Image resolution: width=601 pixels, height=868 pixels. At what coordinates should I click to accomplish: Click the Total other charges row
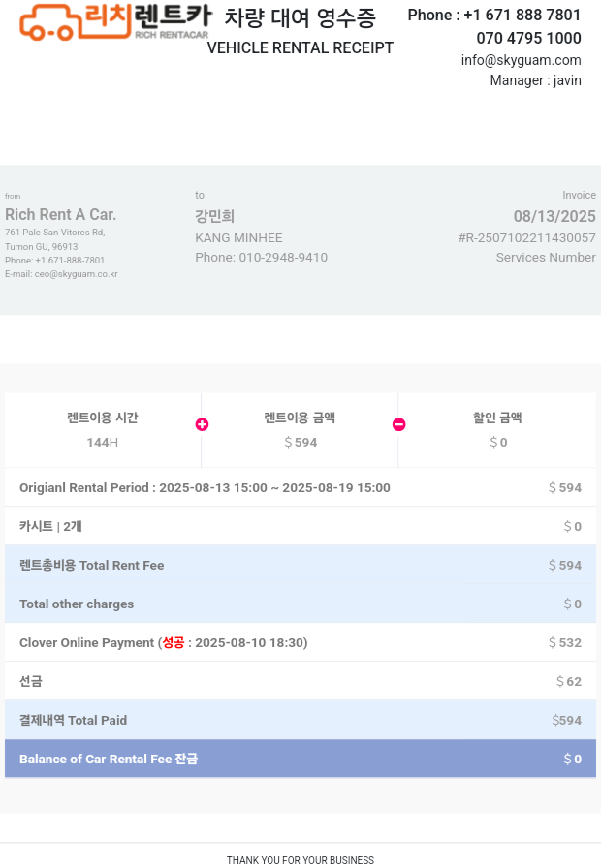point(300,604)
